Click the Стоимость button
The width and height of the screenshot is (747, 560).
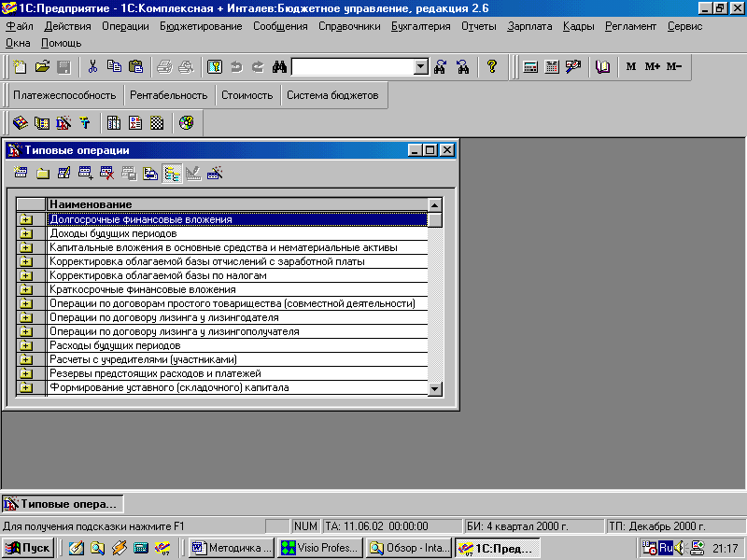(247, 95)
